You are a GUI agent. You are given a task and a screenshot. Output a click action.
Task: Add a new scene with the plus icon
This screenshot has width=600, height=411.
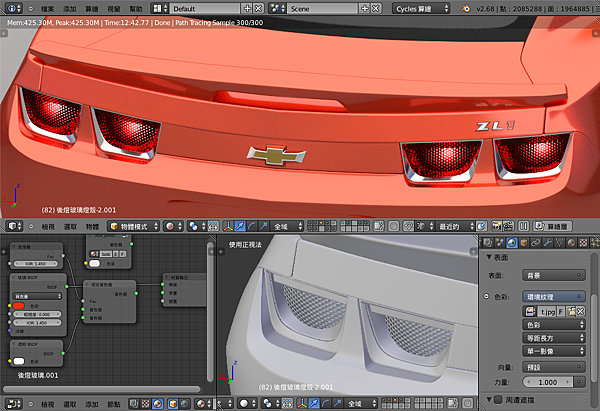(365, 8)
